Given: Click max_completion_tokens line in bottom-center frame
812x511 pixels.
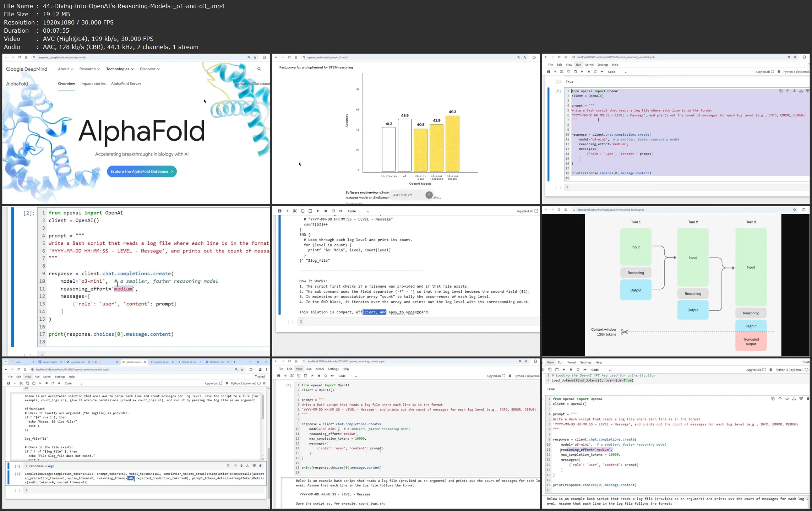Looking at the screenshot, I should tap(337, 439).
